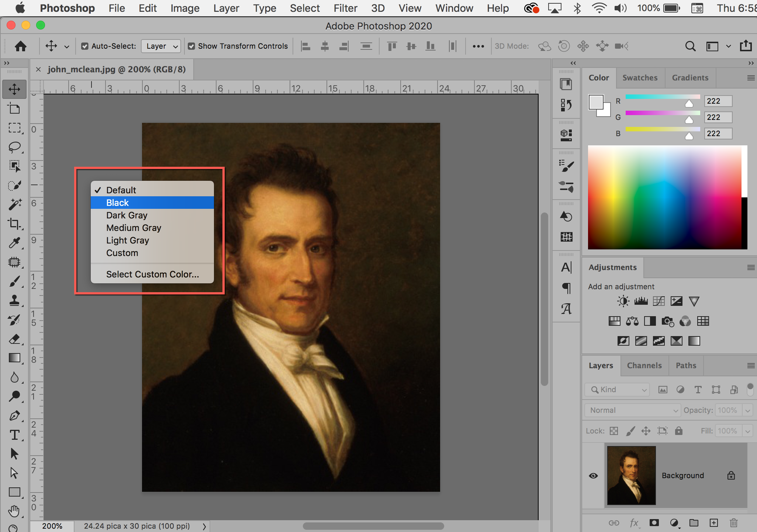The height and width of the screenshot is (532, 757).
Task: Add a Brightness/Contrast adjustment layer
Action: [x=623, y=301]
